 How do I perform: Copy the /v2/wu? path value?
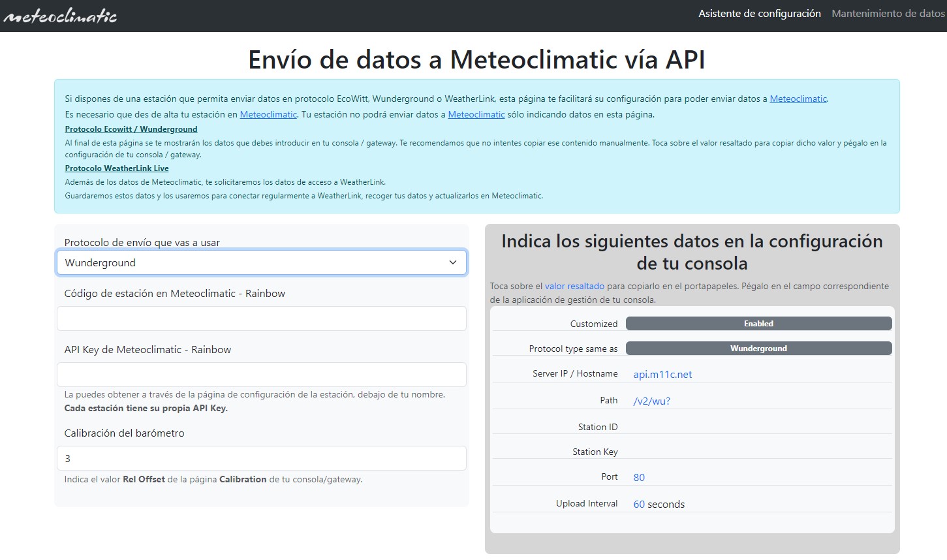click(651, 401)
